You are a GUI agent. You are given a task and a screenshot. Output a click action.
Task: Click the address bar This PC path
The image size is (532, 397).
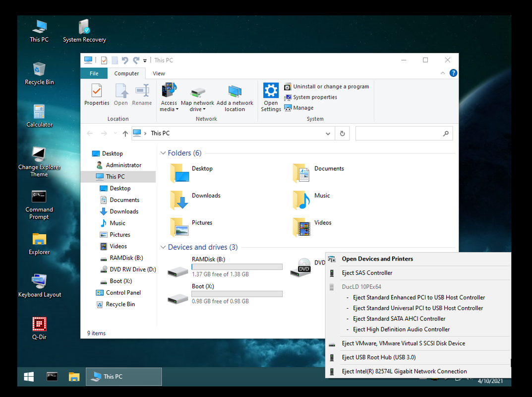(160, 133)
